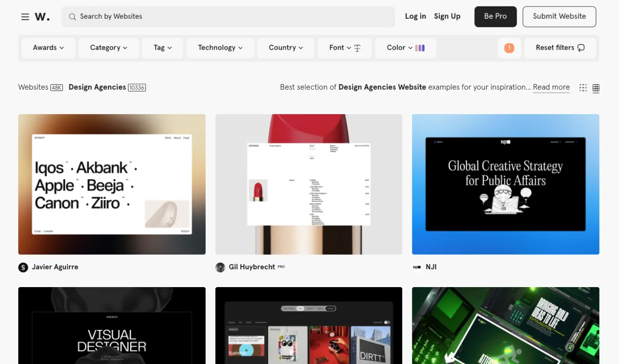Click the W. logo home icon
Screen dimensions: 619x364
pyautogui.click(x=42, y=17)
